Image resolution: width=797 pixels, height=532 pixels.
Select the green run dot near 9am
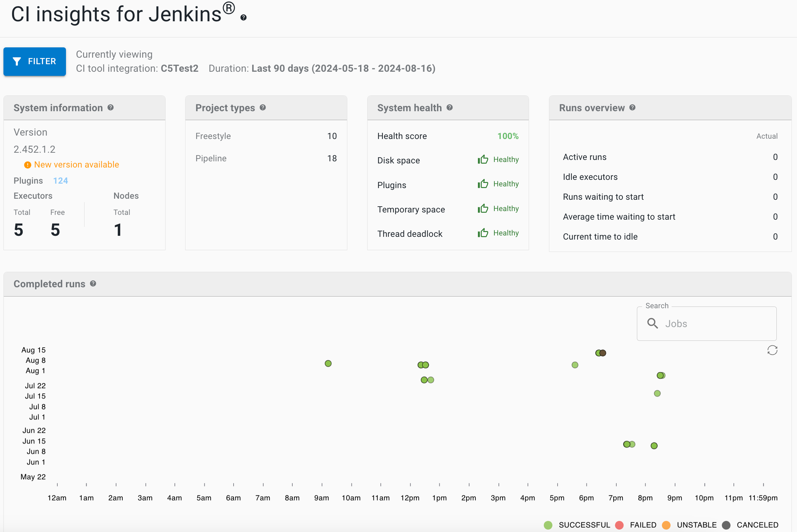[x=328, y=363]
